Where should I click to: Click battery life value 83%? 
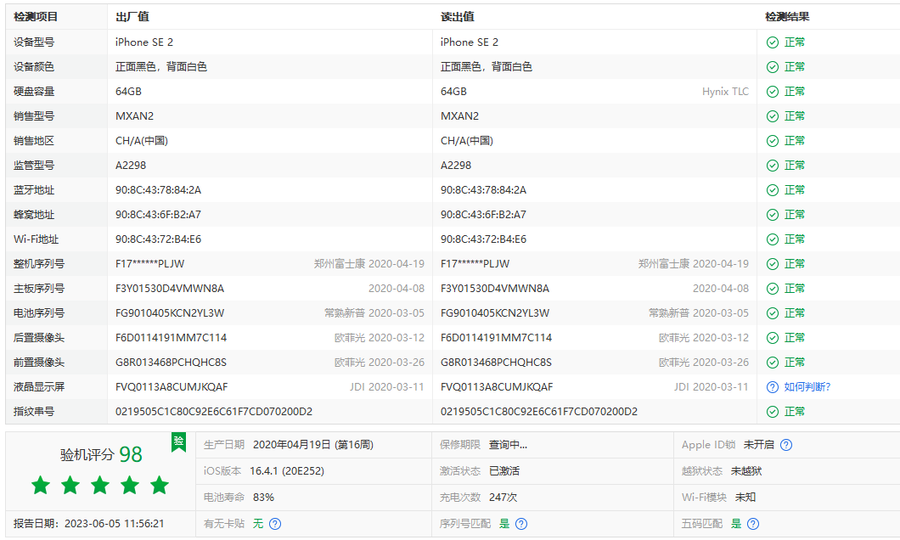pos(263,497)
